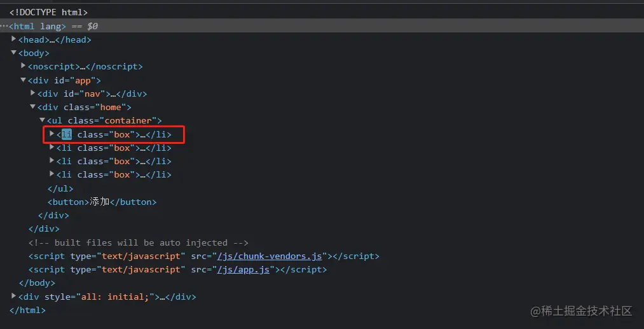
Task: Collapse the body element arrow
Action: click(13, 53)
